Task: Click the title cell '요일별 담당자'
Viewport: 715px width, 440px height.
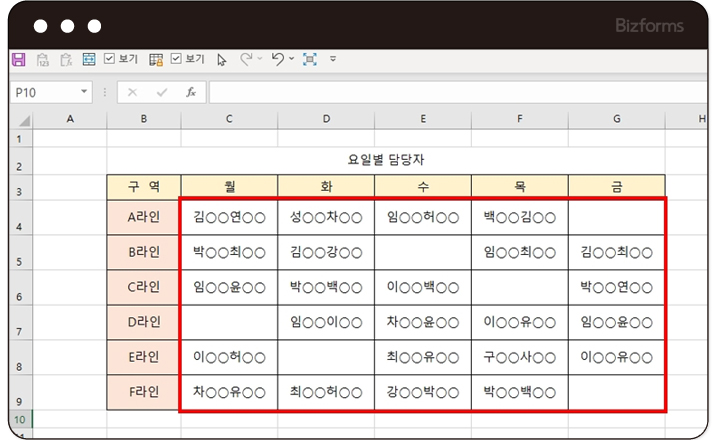Action: click(386, 160)
